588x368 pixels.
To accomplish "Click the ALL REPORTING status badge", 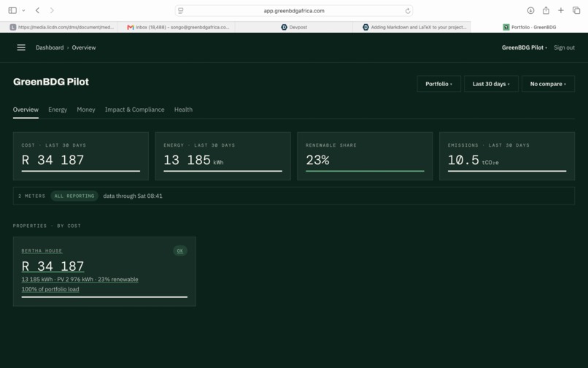I will point(74,196).
